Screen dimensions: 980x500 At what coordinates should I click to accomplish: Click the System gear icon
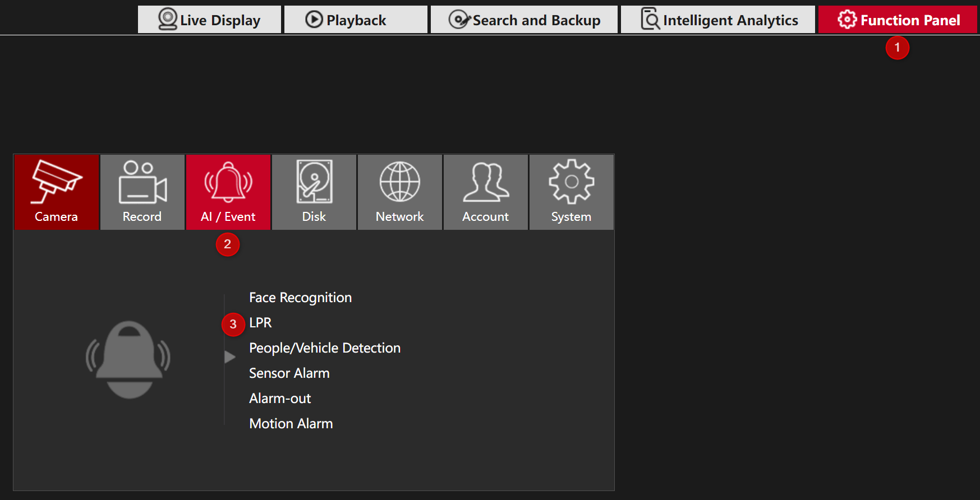[571, 182]
